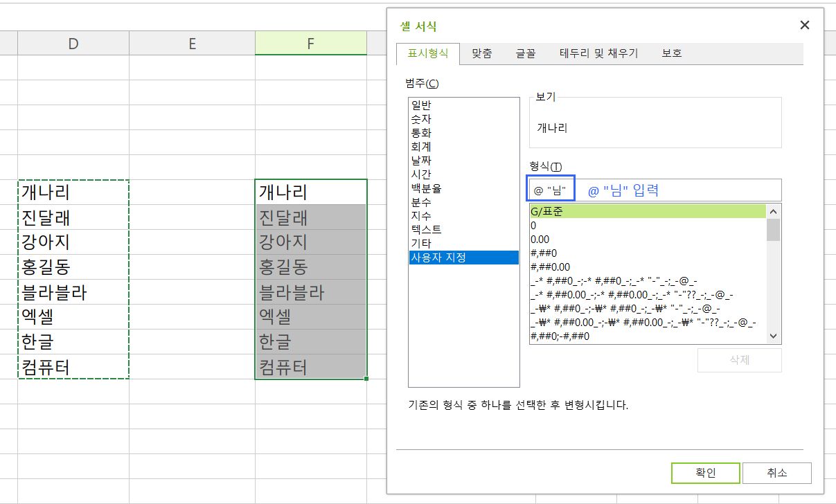Choose 숫자 category

click(x=463, y=119)
